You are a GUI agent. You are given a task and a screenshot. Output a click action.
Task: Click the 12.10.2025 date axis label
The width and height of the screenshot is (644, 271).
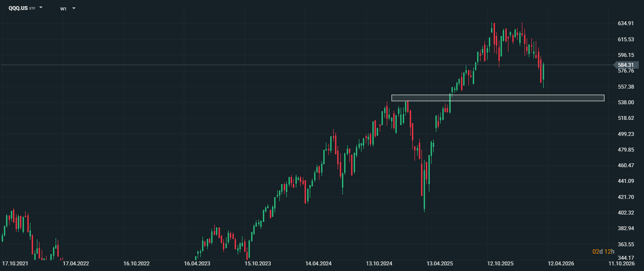click(x=500, y=264)
